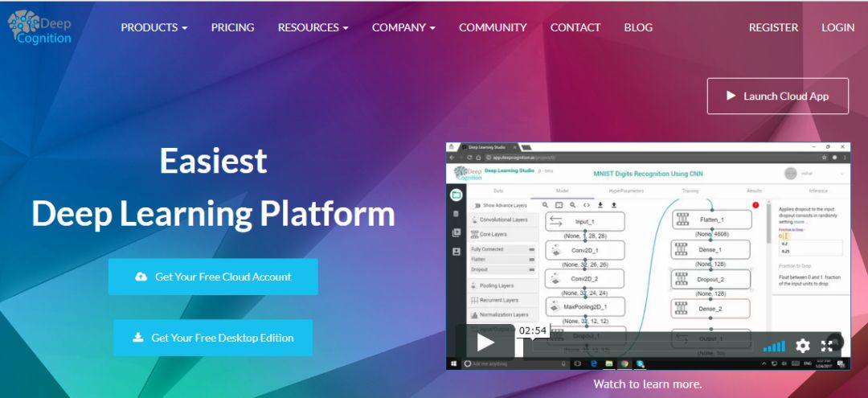Screen dimensions: 868x398
Task: Click the Windows Start button in video
Action: point(454,363)
